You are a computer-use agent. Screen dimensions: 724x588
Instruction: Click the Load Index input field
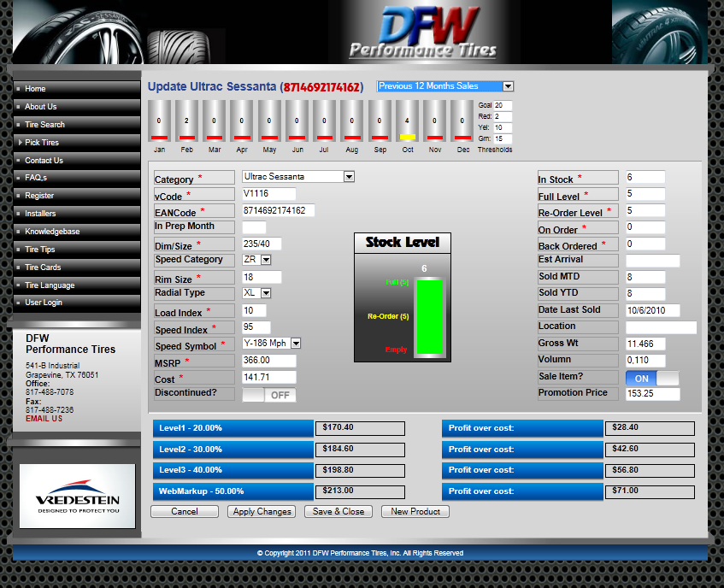coord(255,310)
